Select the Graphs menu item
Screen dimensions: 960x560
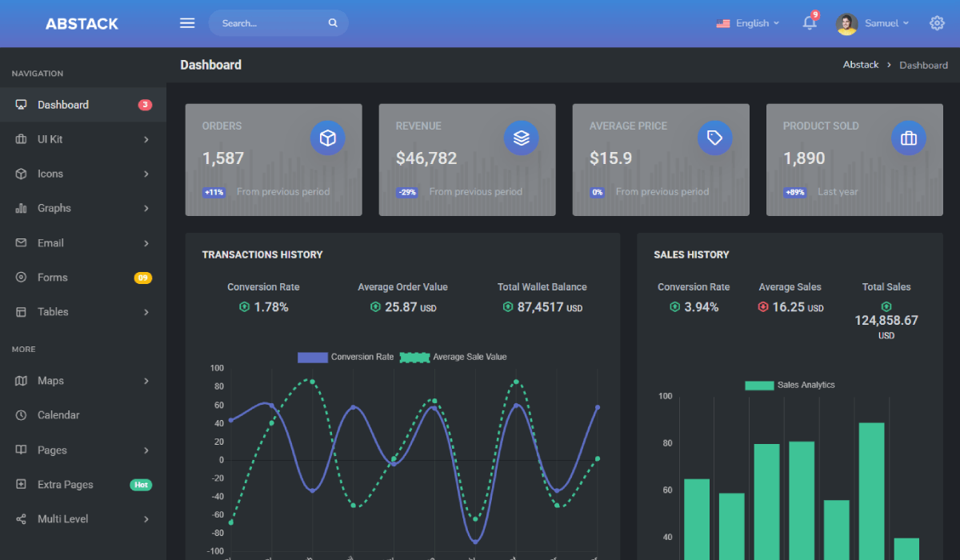(83, 208)
